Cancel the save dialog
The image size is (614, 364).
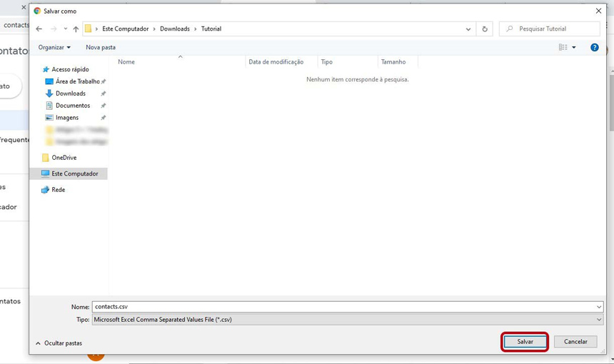tap(575, 342)
